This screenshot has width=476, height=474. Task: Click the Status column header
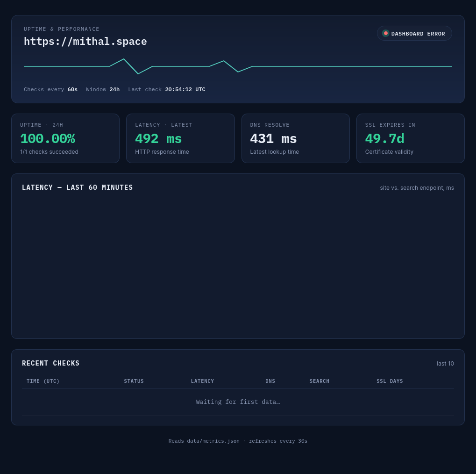134,381
